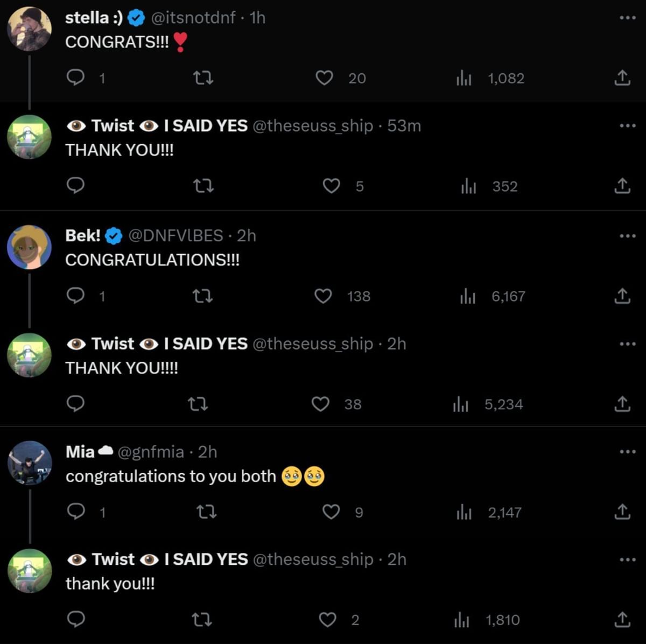Image resolution: width=646 pixels, height=644 pixels.
Task: Like Mia's congratulations to you both tweet
Action: pyautogui.click(x=331, y=512)
